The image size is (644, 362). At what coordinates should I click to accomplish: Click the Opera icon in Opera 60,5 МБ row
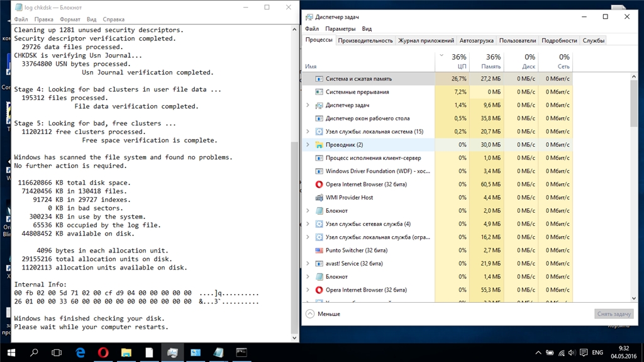[319, 184]
